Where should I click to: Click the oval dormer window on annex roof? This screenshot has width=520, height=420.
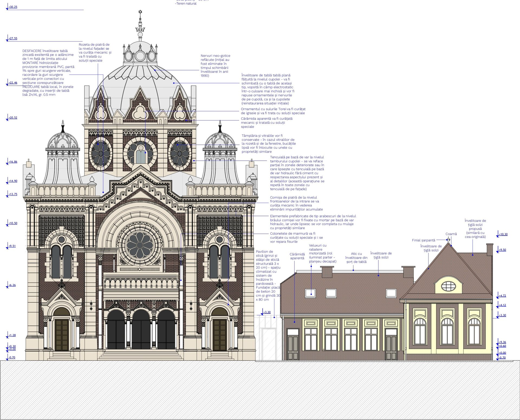click(448, 286)
